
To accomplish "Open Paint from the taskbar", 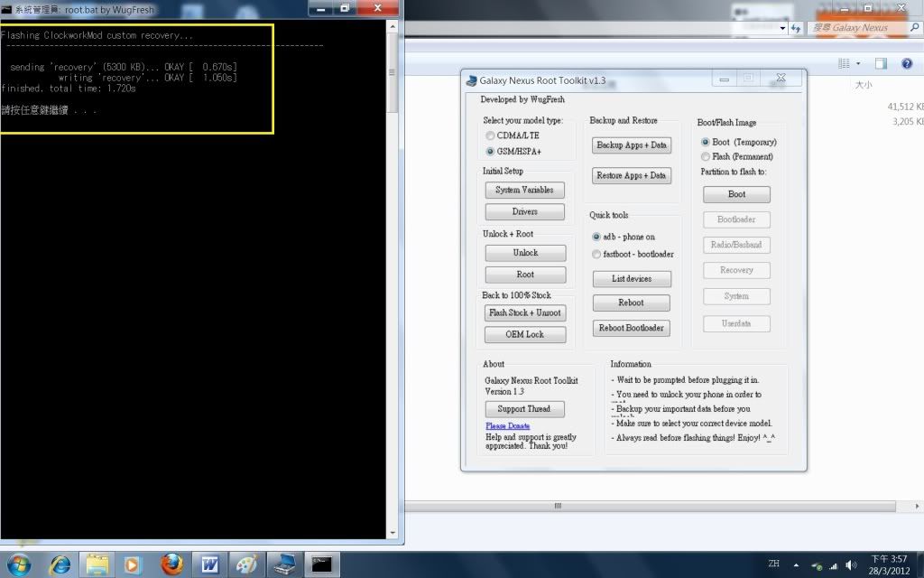I will (246, 565).
